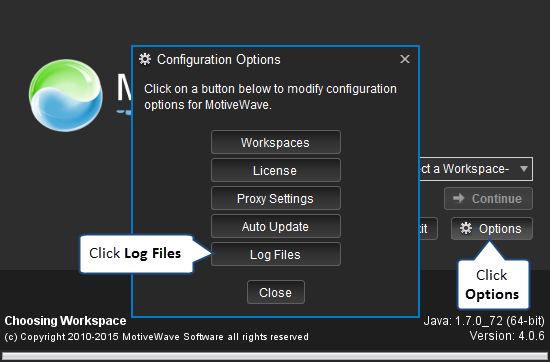Click the 'Java: 1.7.0_72 (64-bit)' text
550x362 pixels.
point(484,321)
